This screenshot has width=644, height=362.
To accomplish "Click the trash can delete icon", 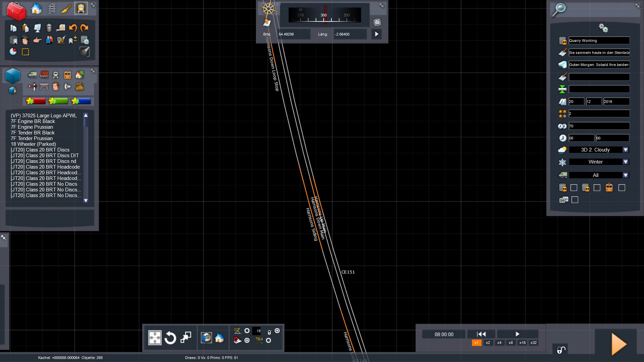I will click(x=49, y=28).
